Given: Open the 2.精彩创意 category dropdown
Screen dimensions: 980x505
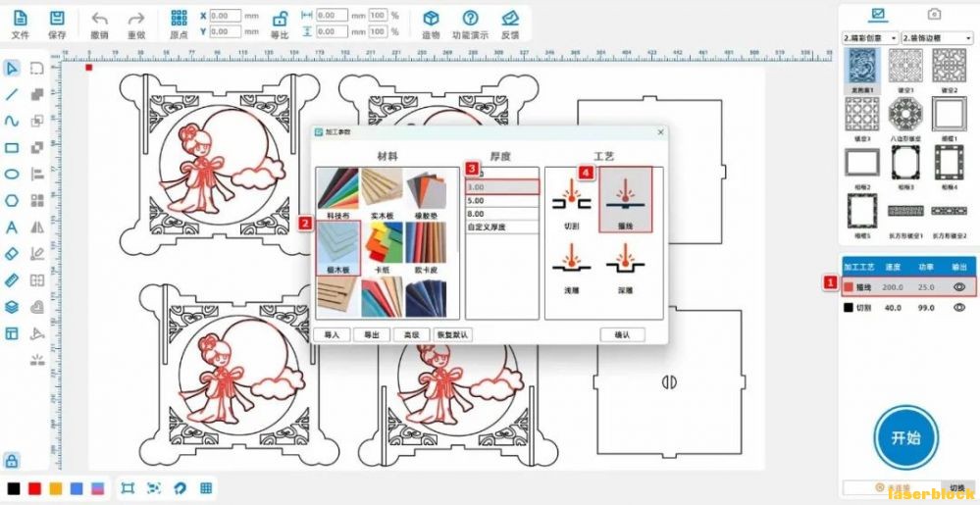Looking at the screenshot, I should (x=870, y=39).
